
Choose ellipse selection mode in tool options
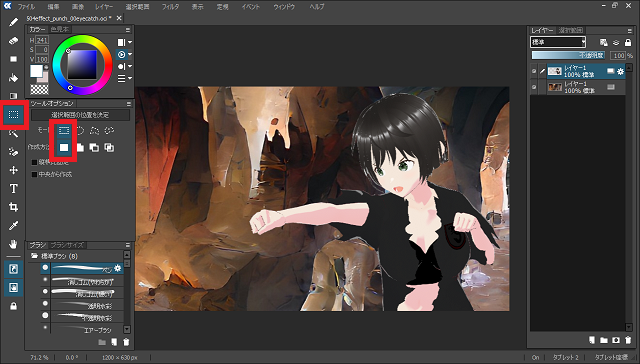[x=80, y=130]
